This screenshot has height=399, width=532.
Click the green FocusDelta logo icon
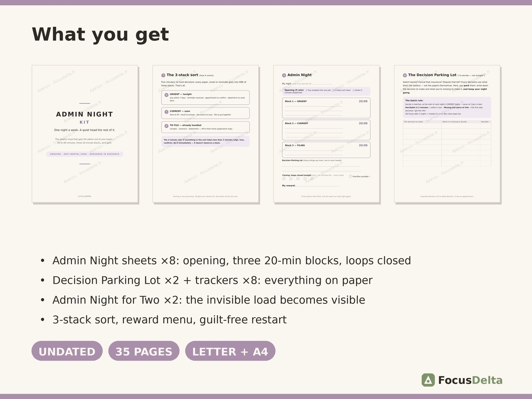(428, 380)
